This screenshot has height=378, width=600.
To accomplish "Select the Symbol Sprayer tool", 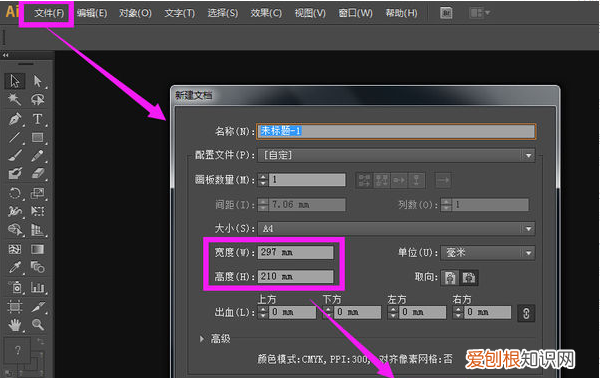I will pos(15,287).
